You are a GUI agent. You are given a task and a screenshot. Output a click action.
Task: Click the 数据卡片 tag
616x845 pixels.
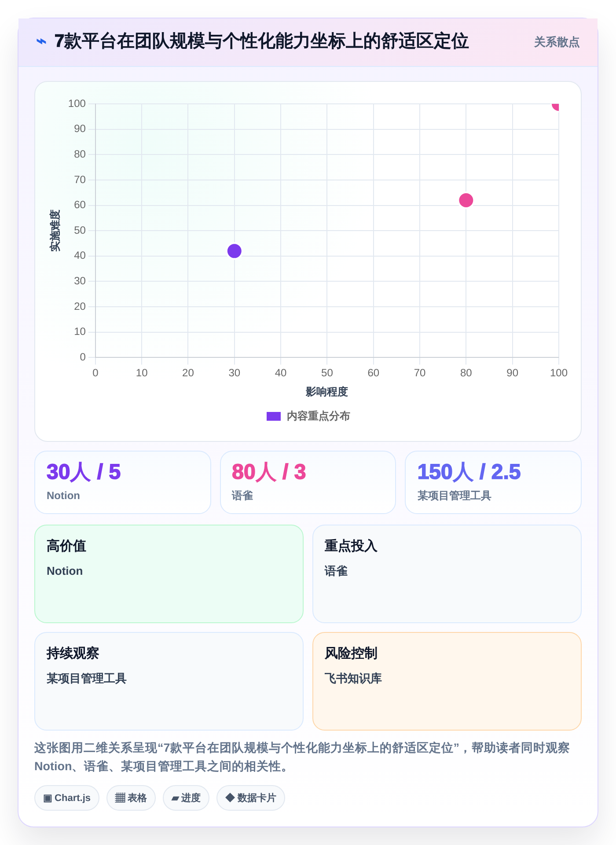click(x=251, y=798)
